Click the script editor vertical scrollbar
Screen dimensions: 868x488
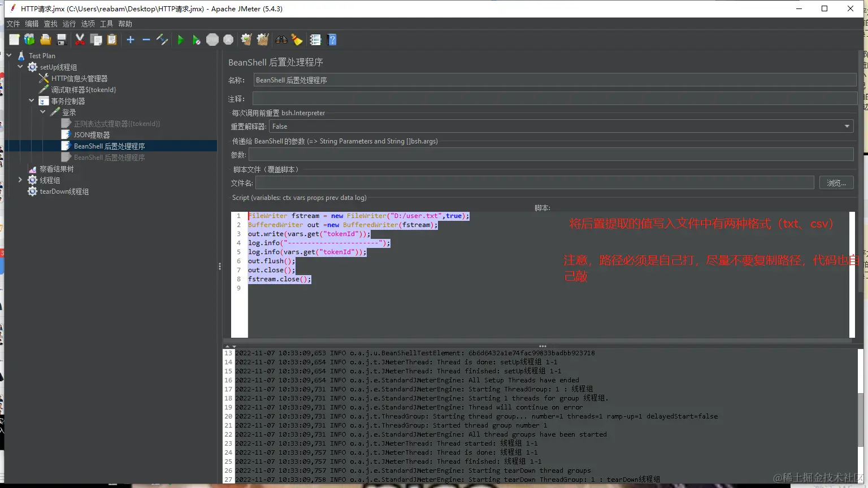point(852,274)
